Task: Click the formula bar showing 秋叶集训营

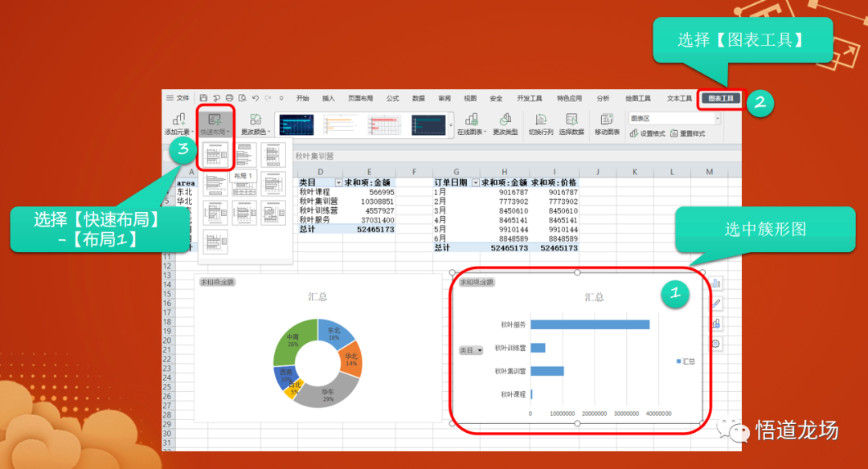Action: click(x=517, y=156)
